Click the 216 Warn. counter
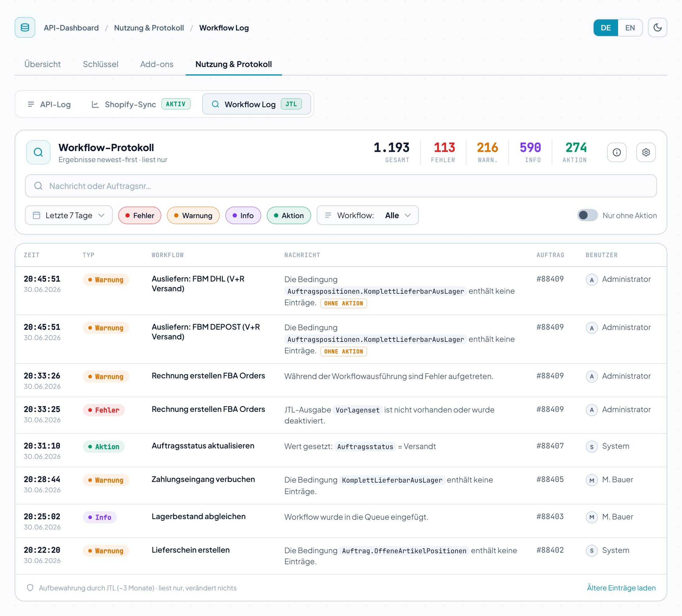Screen dimensions: 682x616 (x=487, y=152)
